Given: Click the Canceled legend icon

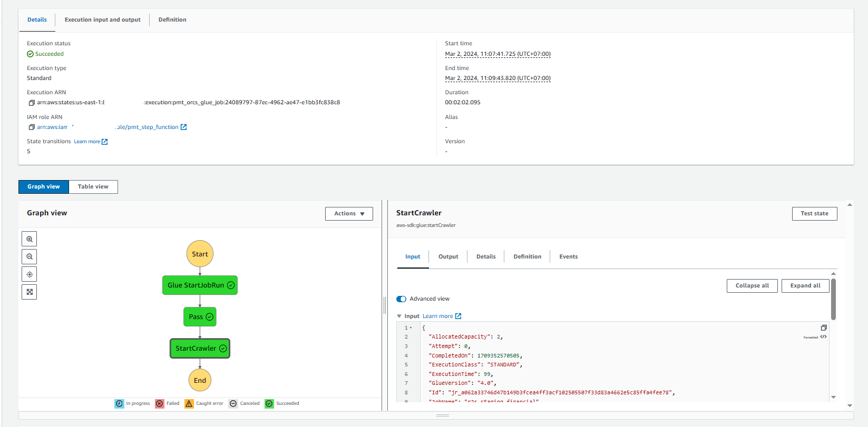Looking at the screenshot, I should 233,404.
